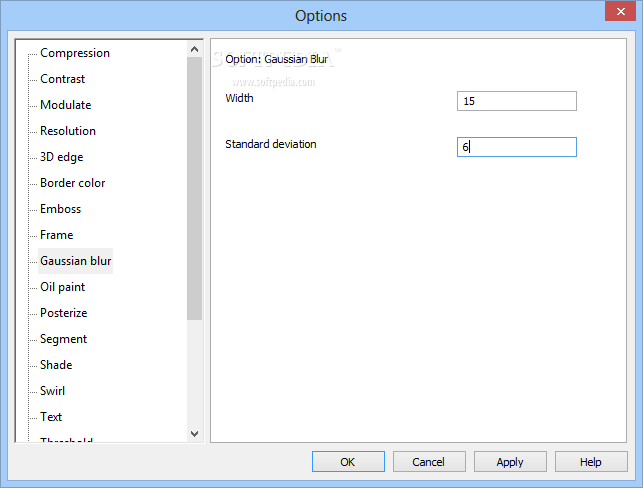Select the Posterize option

[x=64, y=313]
